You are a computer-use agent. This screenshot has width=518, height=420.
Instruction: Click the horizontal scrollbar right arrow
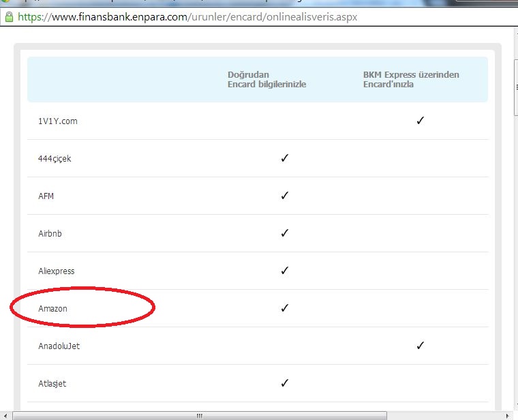point(508,416)
